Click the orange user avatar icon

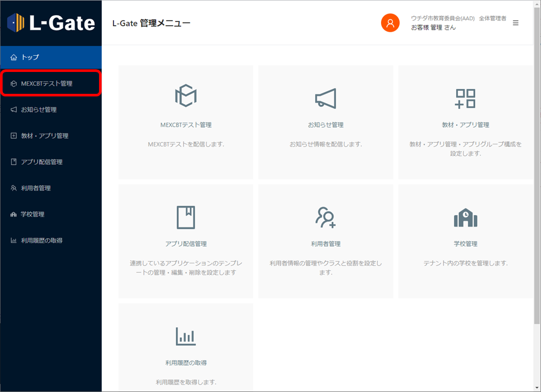pos(390,23)
